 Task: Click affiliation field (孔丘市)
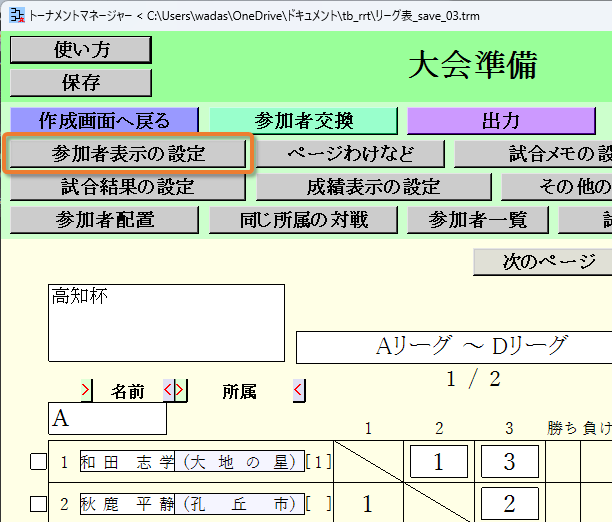click(x=239, y=504)
